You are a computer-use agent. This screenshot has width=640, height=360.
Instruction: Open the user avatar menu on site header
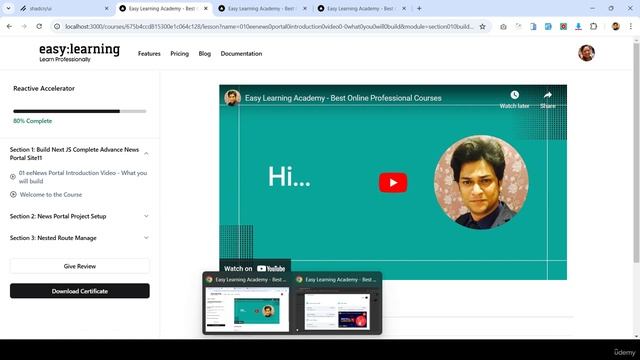[x=586, y=53]
